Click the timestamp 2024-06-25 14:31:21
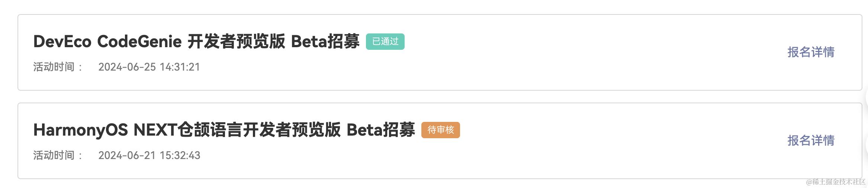 [x=149, y=67]
